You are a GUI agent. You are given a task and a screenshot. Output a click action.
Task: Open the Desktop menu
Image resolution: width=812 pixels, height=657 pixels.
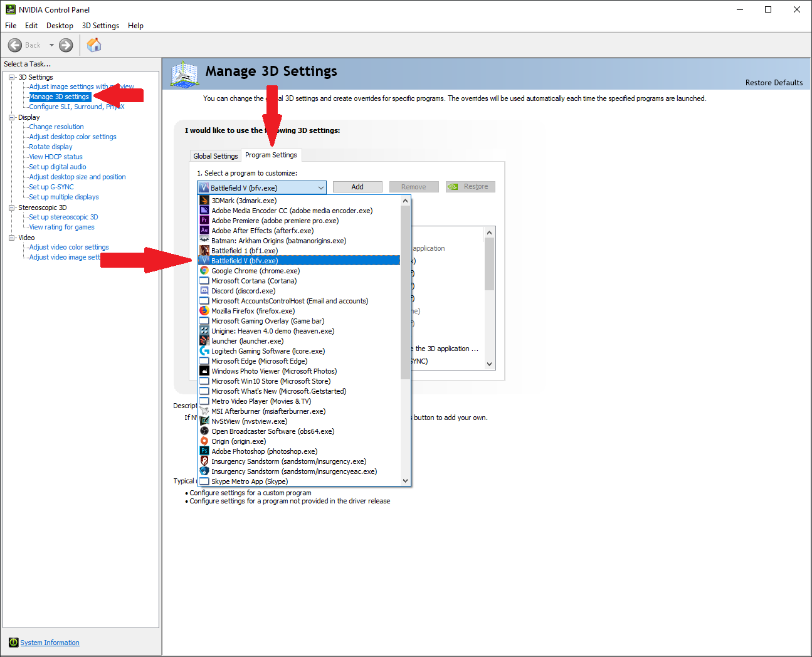click(x=60, y=26)
